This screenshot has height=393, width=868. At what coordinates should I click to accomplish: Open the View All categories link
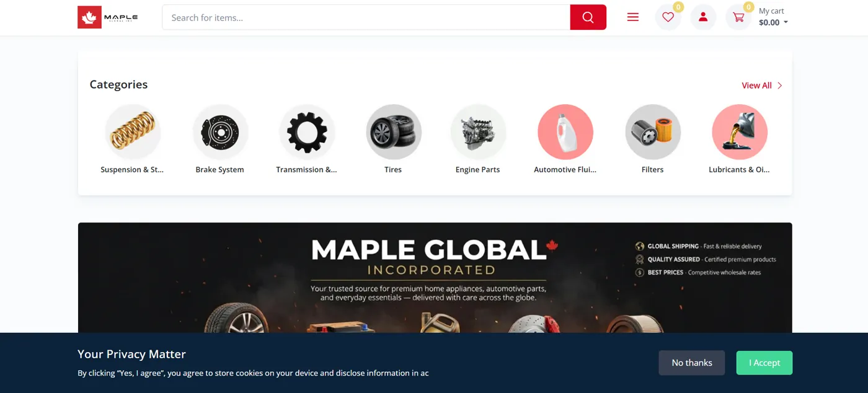756,86
